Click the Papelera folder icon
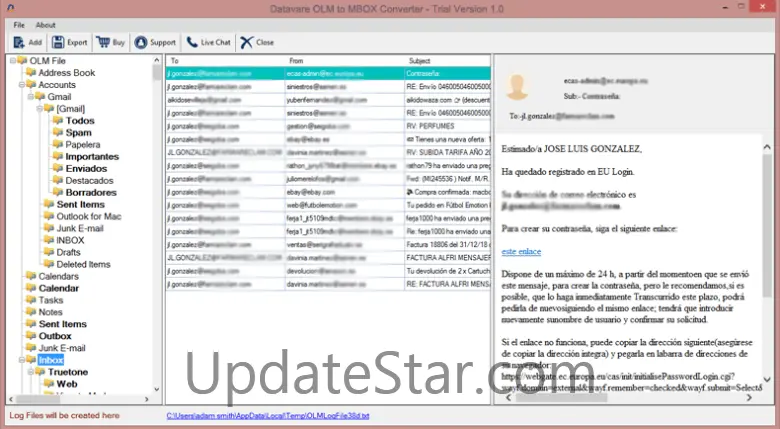The image size is (780, 429). point(58,144)
